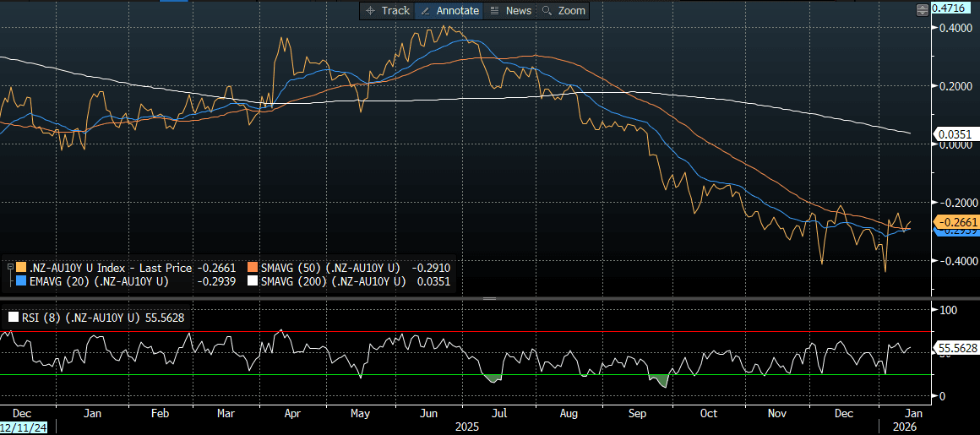Click the orange SMAVG (50) swatch
Image resolution: width=980 pixels, height=435 pixels.
[253, 268]
